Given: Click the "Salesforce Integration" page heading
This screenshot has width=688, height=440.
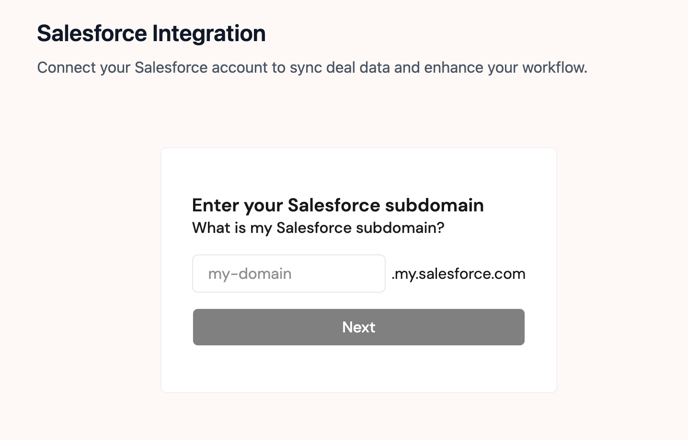Looking at the screenshot, I should [x=151, y=33].
